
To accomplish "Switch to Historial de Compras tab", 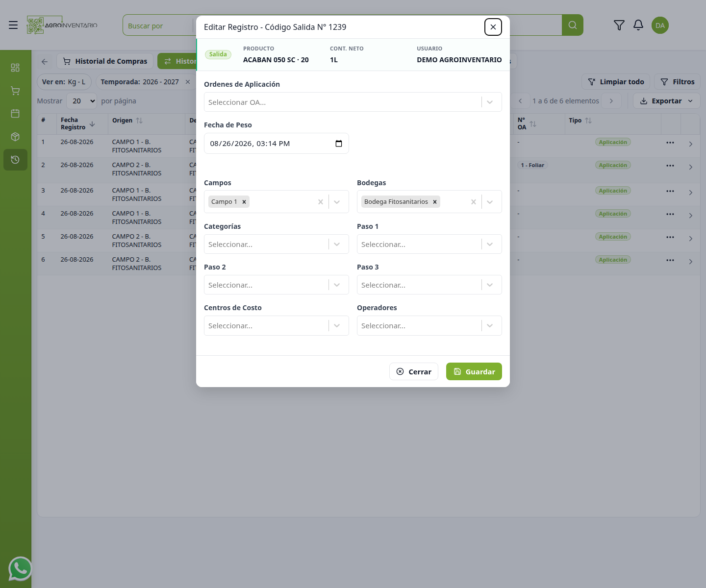I will coord(105,61).
